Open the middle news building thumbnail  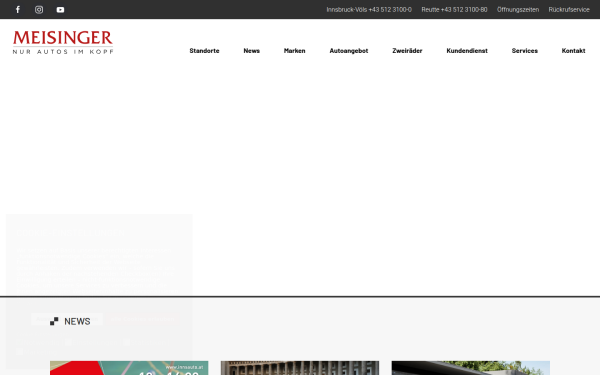click(x=300, y=368)
